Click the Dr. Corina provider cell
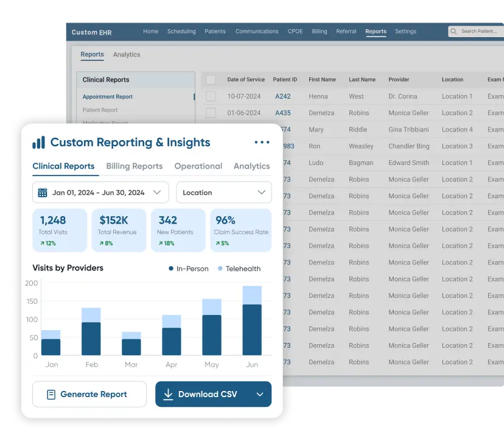504x441 pixels. [x=403, y=96]
